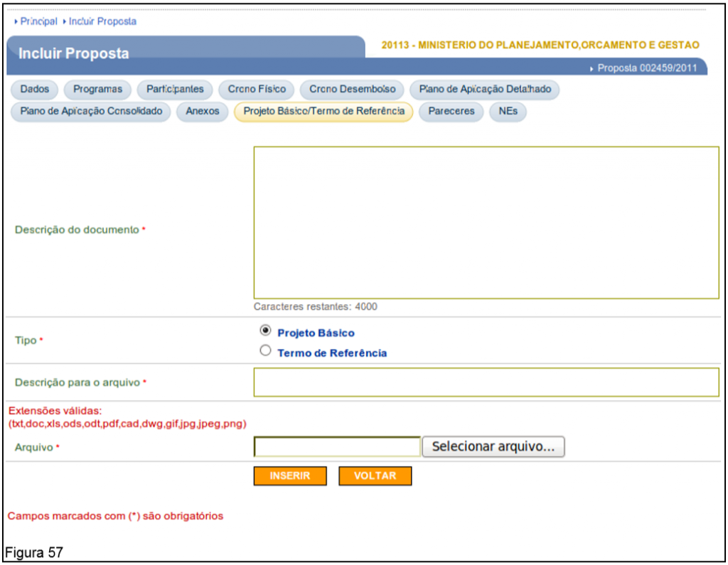728x565 pixels.
Task: Select the Crono Desembolso tab
Action: 352,90
